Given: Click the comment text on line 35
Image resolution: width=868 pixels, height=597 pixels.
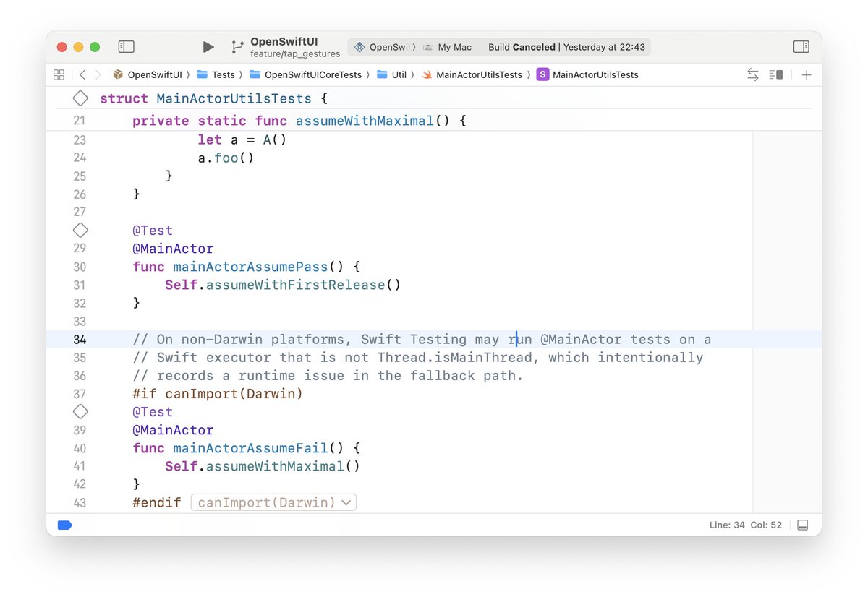Looking at the screenshot, I should [x=418, y=358].
